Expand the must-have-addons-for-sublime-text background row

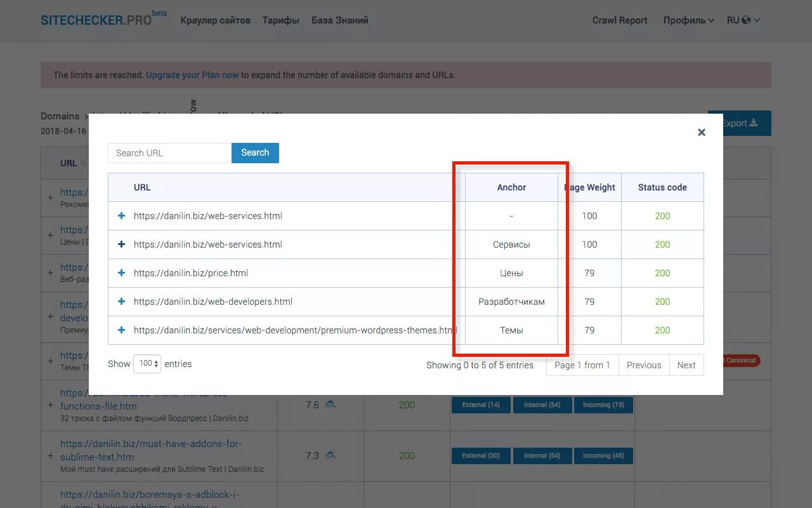coord(50,456)
